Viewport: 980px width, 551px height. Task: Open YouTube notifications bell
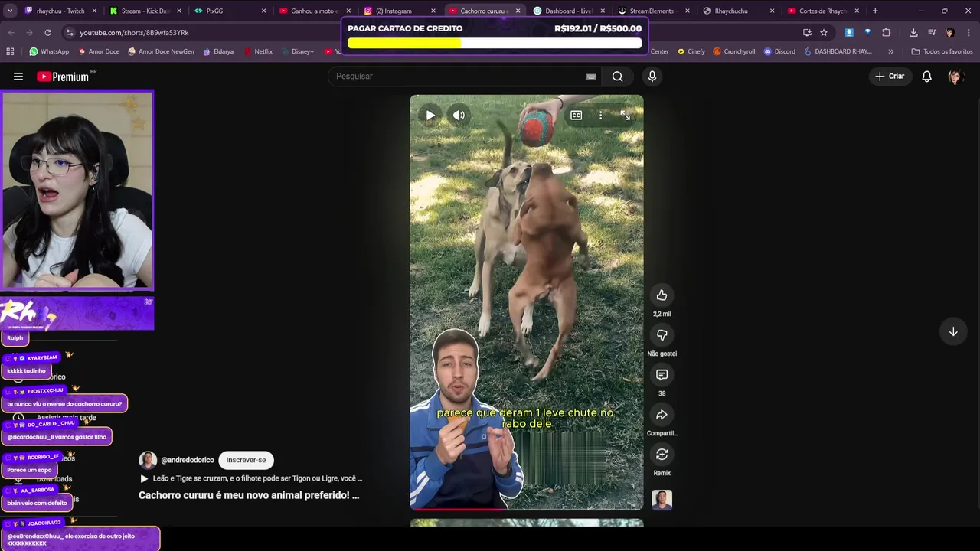pyautogui.click(x=926, y=77)
